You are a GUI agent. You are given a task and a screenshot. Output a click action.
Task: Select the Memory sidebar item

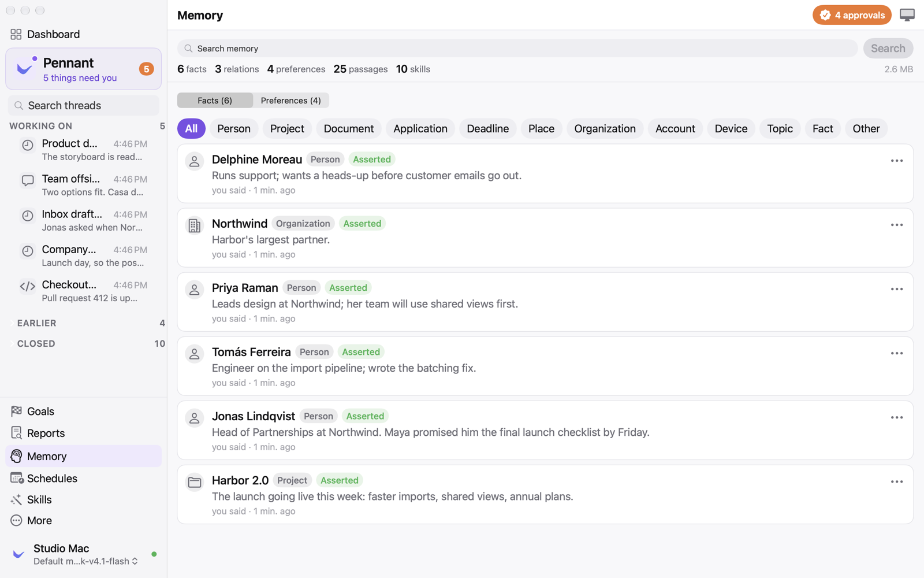coord(83,456)
